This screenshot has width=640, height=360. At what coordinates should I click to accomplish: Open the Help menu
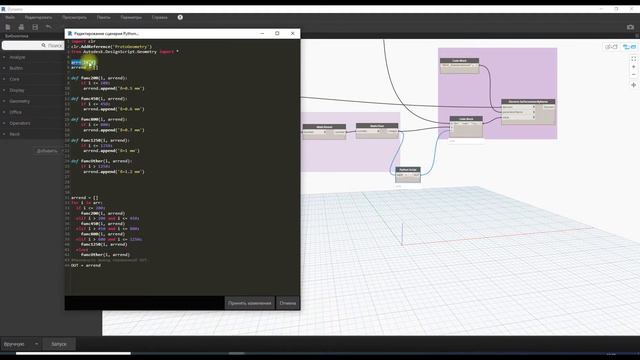point(160,18)
